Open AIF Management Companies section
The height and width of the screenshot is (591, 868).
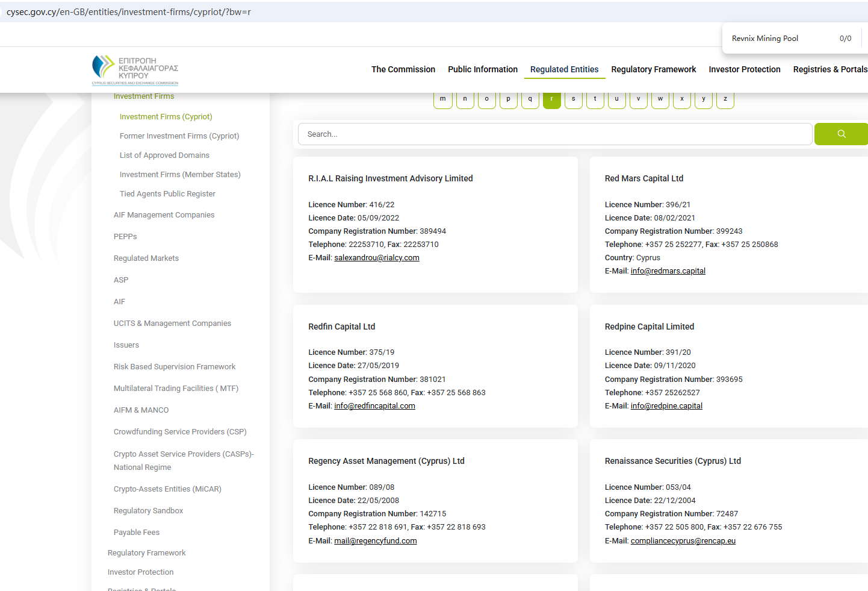pyautogui.click(x=164, y=215)
